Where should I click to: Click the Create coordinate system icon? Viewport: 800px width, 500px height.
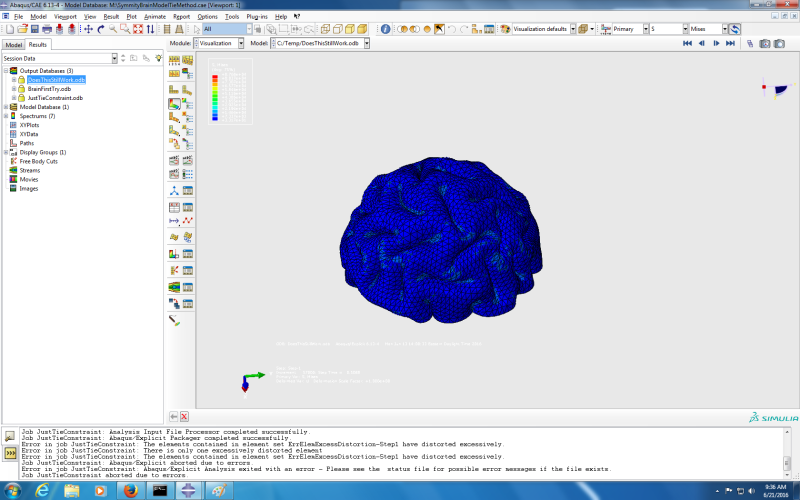[x=174, y=191]
